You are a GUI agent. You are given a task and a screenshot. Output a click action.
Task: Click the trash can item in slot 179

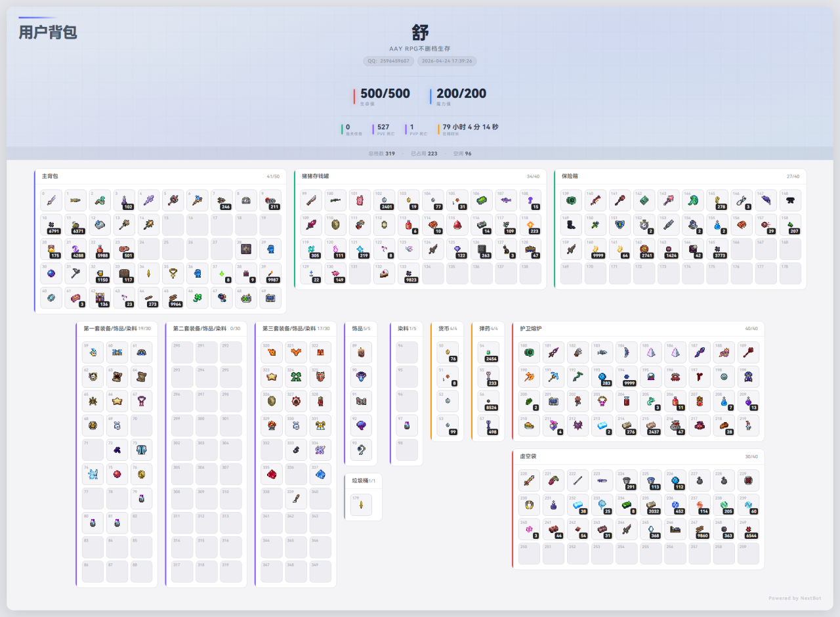click(361, 505)
